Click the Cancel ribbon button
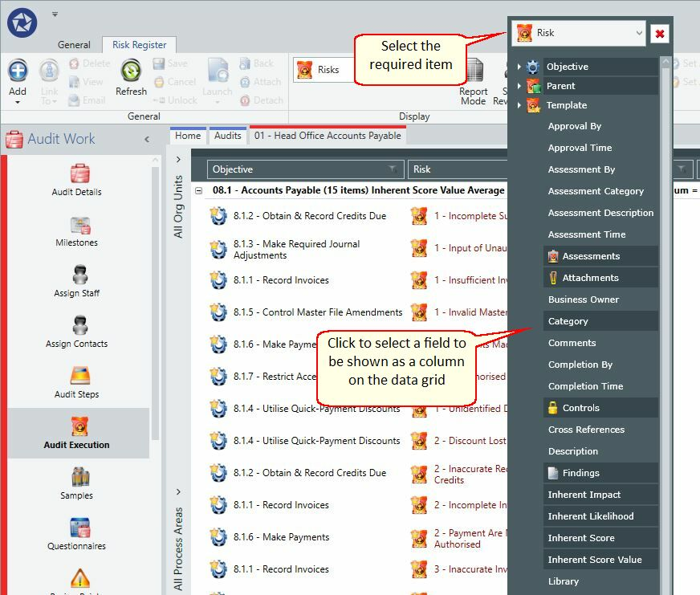 click(x=174, y=82)
